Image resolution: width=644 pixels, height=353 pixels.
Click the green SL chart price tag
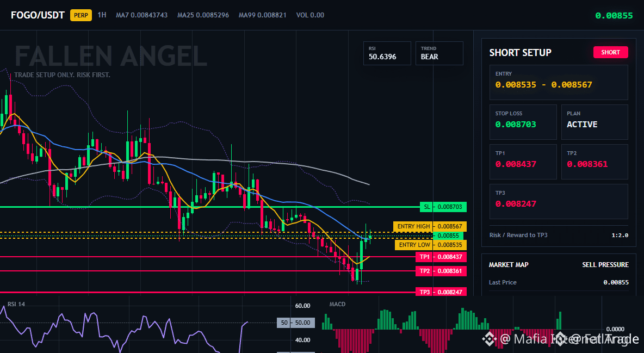pyautogui.click(x=443, y=207)
